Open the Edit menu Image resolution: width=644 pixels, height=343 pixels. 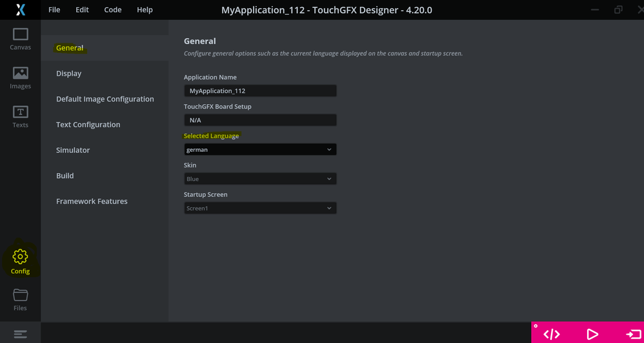click(82, 10)
